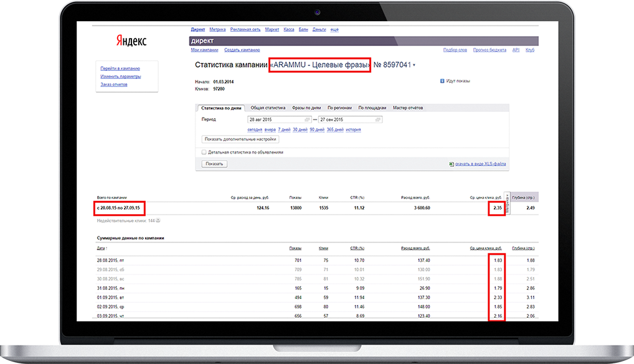634x364 pixels.
Task: Open Подбор слов tool
Action: coord(455,50)
